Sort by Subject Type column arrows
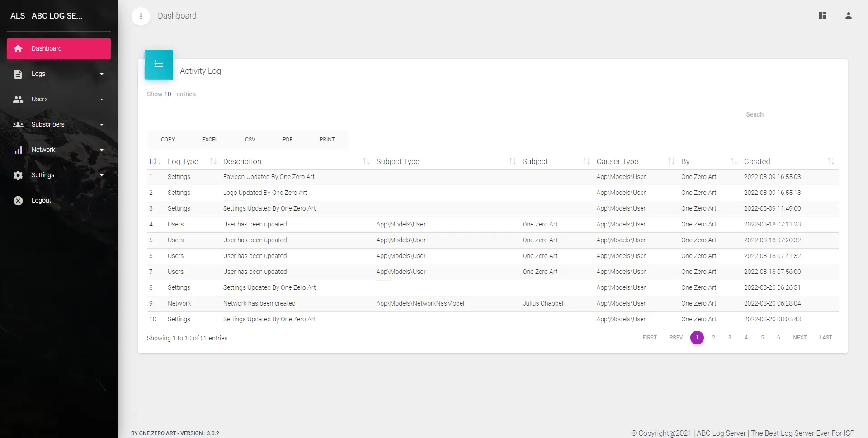Image resolution: width=868 pixels, height=438 pixels. pyautogui.click(x=513, y=161)
